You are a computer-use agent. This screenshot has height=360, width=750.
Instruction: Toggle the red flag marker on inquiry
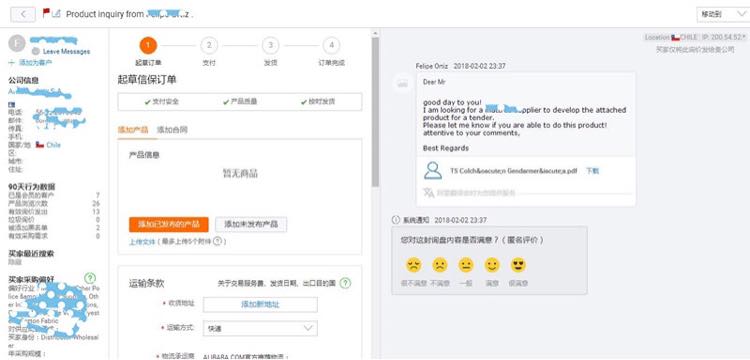46,12
